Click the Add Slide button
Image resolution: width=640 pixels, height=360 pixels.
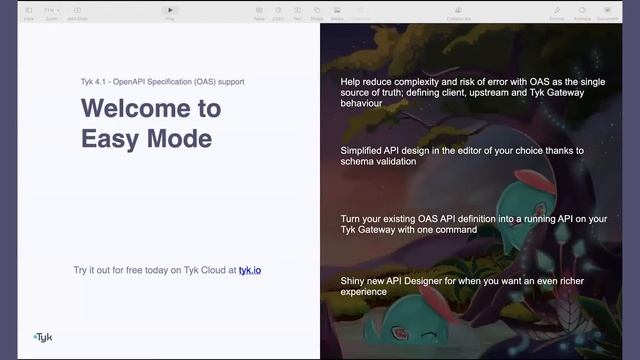(77, 13)
